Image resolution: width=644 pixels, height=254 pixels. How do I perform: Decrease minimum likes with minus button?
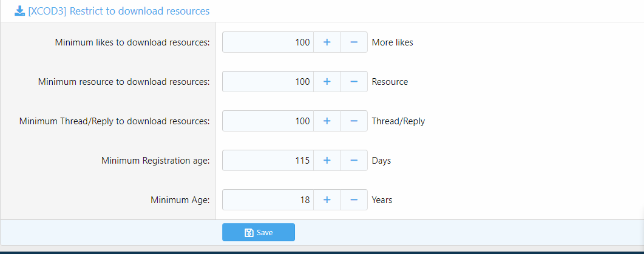(354, 42)
